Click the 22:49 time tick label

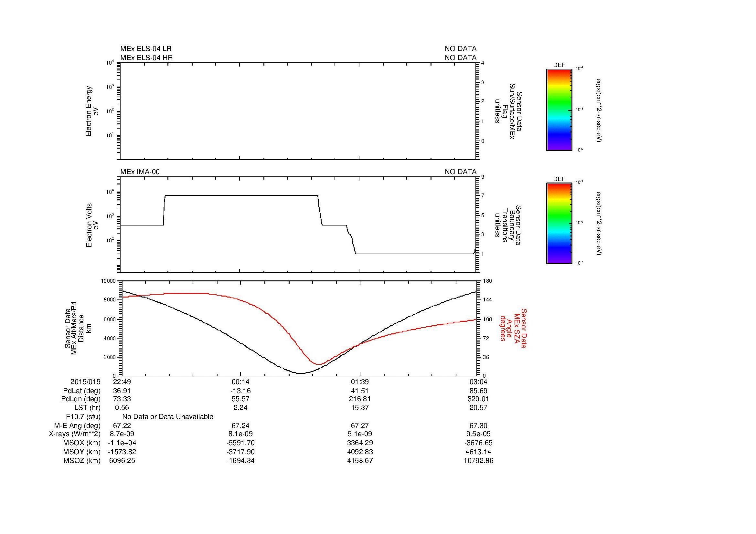122,382
